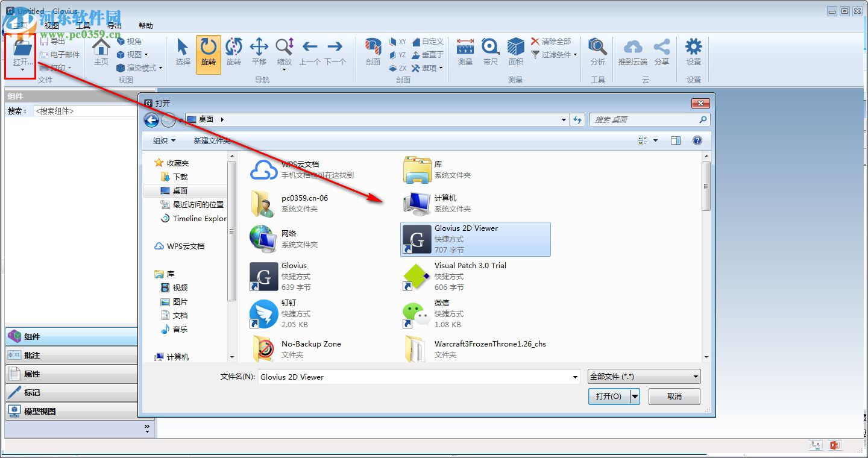This screenshot has height=458, width=868.
Task: Click the 打开(O) button
Action: coord(609,396)
